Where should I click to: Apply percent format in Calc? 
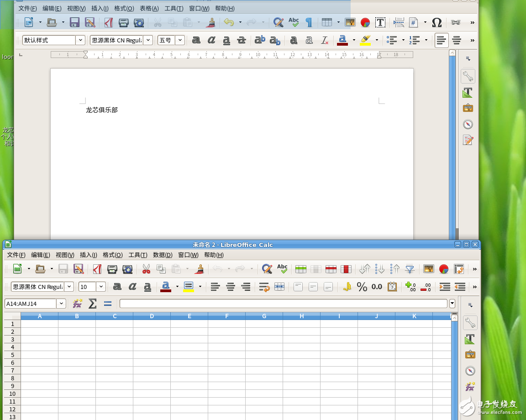(362, 287)
